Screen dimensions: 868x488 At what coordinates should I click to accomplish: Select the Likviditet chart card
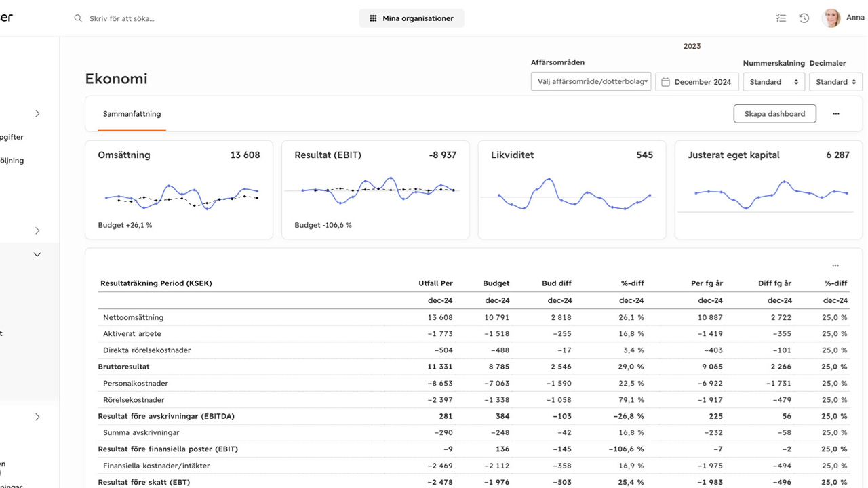pyautogui.click(x=572, y=190)
